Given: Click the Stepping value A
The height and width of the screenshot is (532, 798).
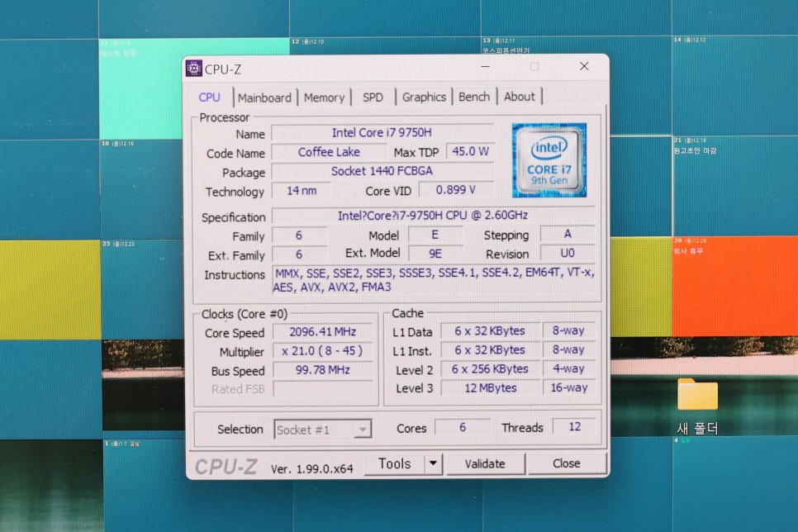Looking at the screenshot, I should [568, 234].
